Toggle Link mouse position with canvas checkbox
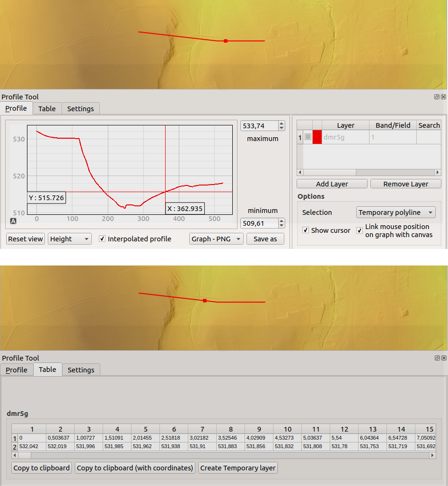Image resolution: width=448 pixels, height=486 pixels. coord(360,230)
